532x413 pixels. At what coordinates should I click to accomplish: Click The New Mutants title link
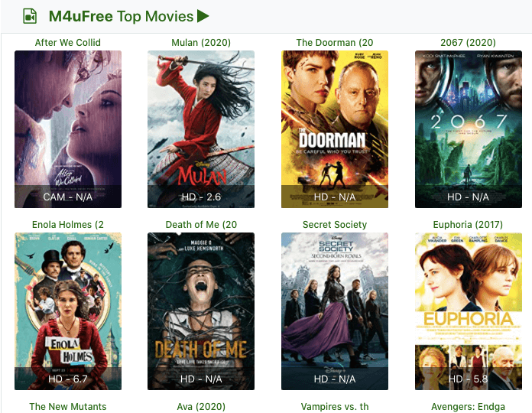(68, 406)
